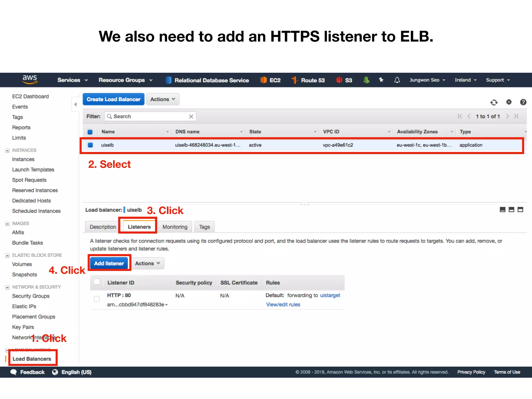532x399 pixels.
Task: Click the Feedback text link
Action: 32,372
